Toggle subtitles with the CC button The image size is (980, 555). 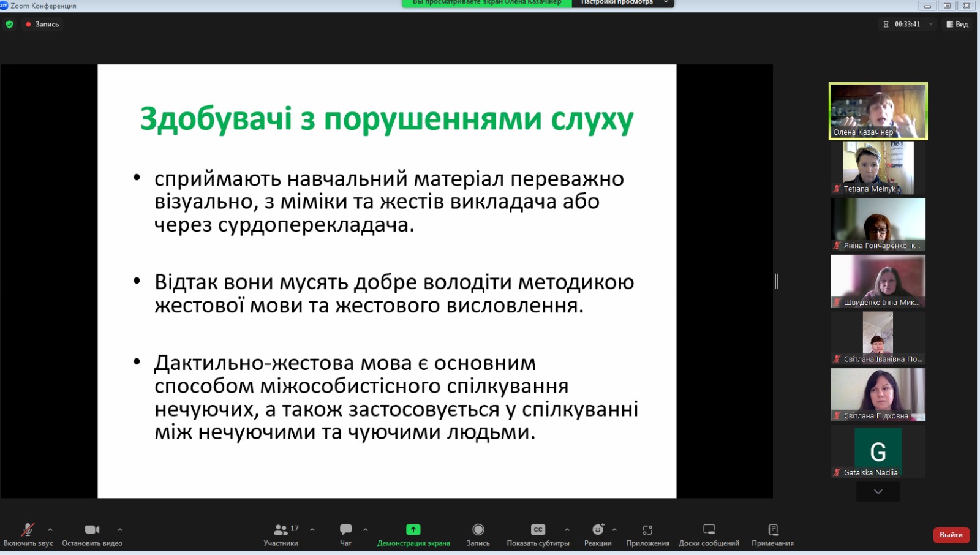coord(538,530)
